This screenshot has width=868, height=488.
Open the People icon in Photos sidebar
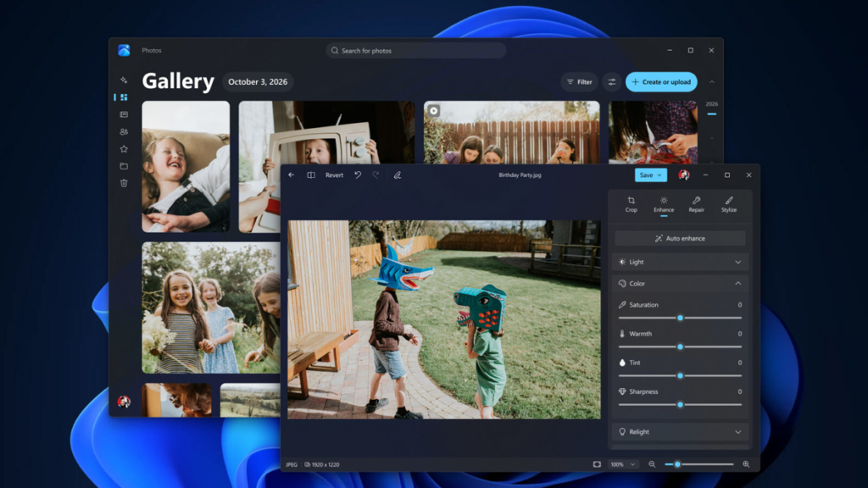pos(124,131)
